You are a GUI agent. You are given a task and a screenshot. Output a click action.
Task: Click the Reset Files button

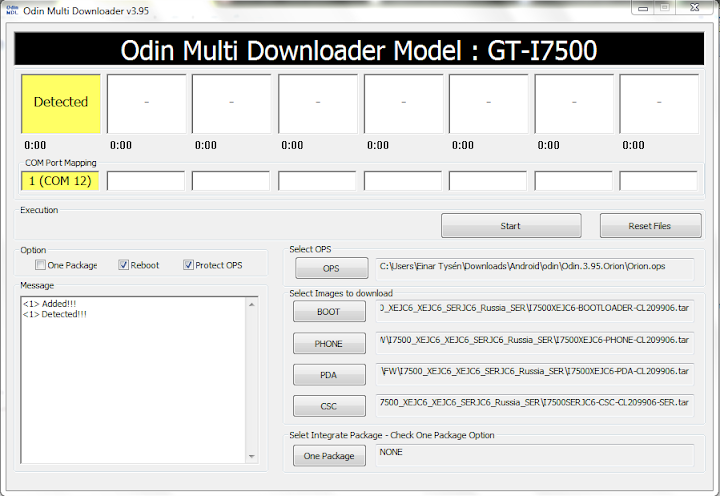click(650, 225)
